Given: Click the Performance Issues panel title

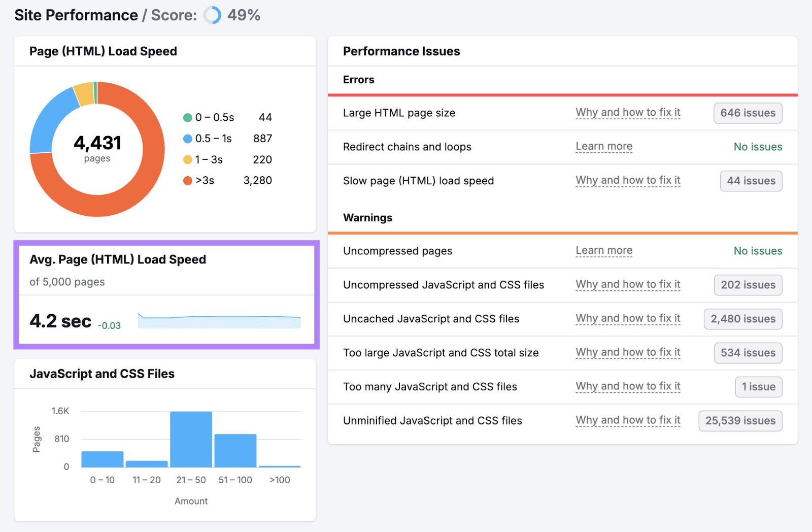Looking at the screenshot, I should point(401,51).
